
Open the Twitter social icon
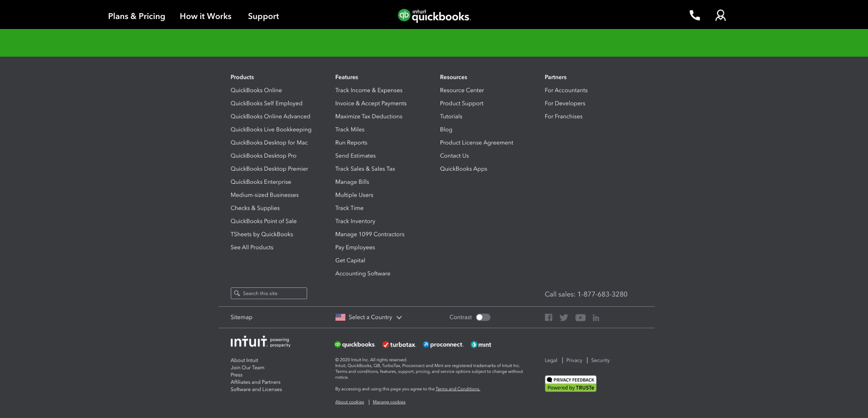point(564,317)
